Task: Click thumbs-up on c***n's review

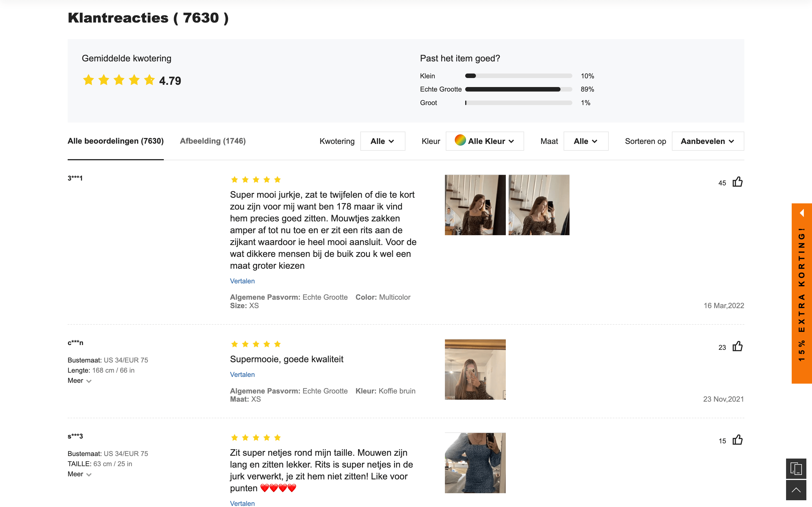Action: click(737, 346)
